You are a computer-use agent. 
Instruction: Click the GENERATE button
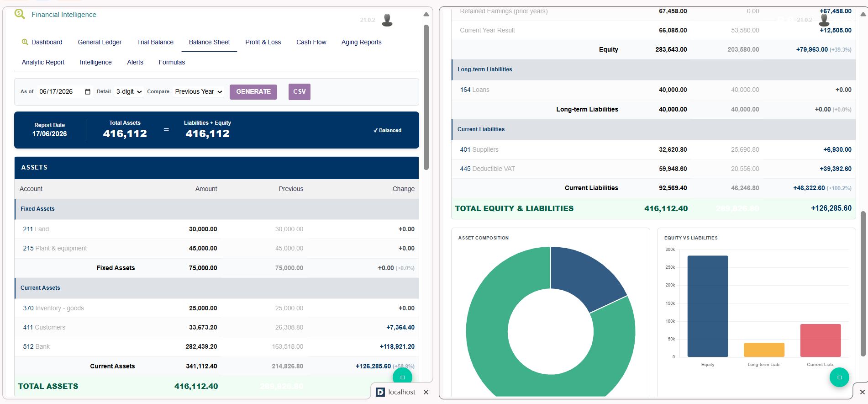[253, 92]
